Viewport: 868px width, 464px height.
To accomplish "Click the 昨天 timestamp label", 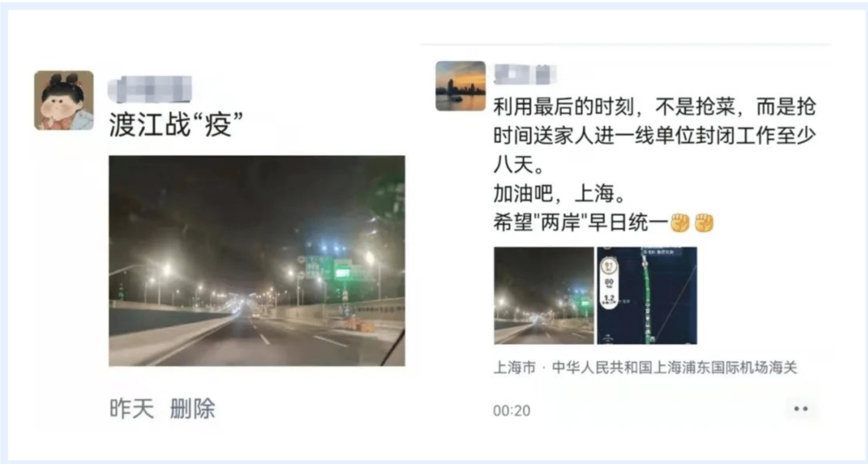I will click(x=131, y=409).
